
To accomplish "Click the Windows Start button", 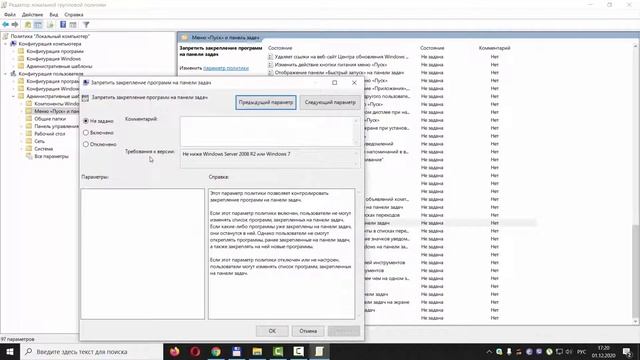I will (x=10, y=351).
